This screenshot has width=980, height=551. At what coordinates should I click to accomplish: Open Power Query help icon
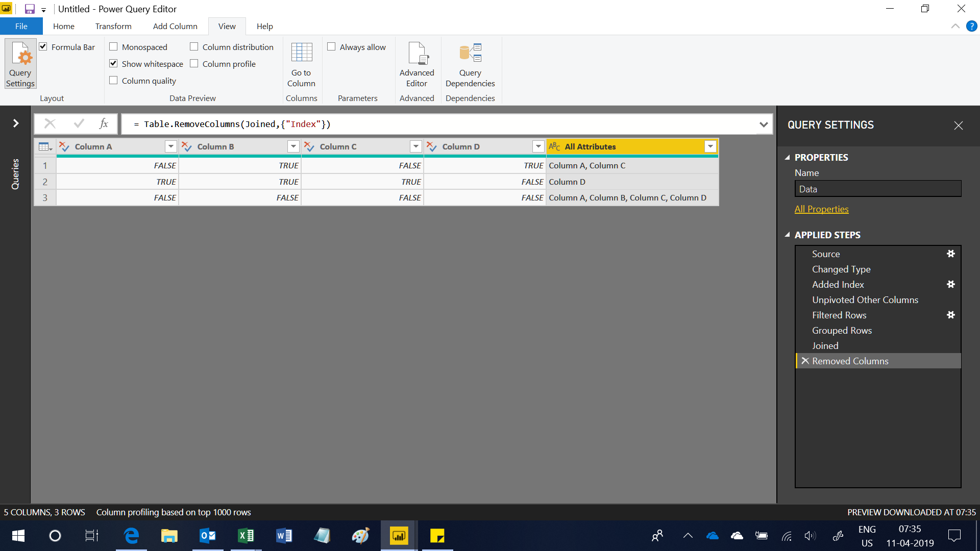point(971,26)
